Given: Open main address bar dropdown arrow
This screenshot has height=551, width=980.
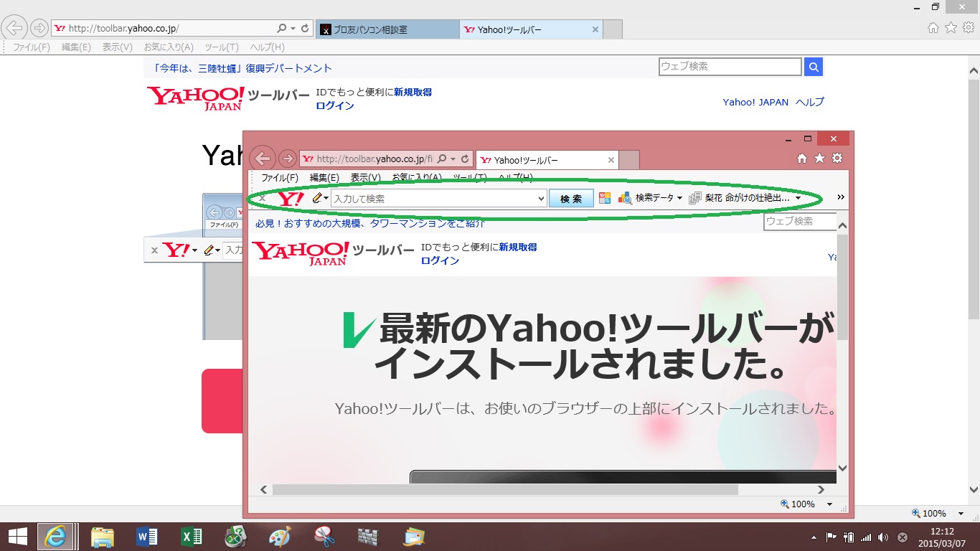Looking at the screenshot, I should (x=293, y=29).
